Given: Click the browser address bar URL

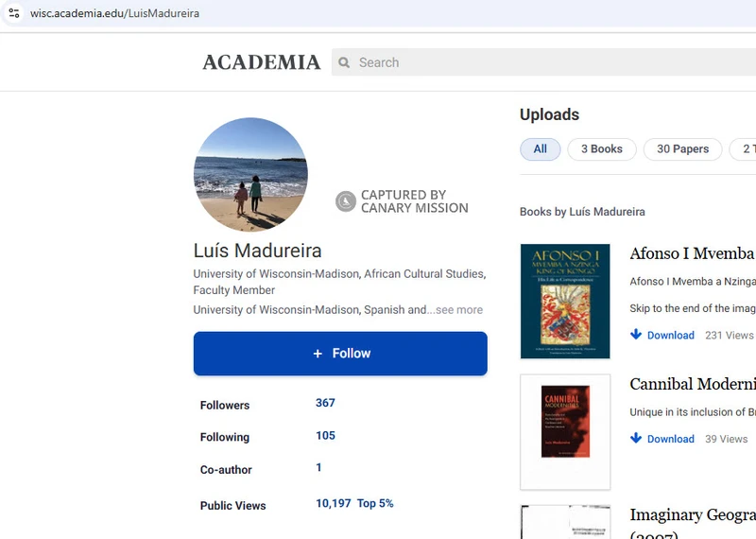Looking at the screenshot, I should tap(114, 13).
